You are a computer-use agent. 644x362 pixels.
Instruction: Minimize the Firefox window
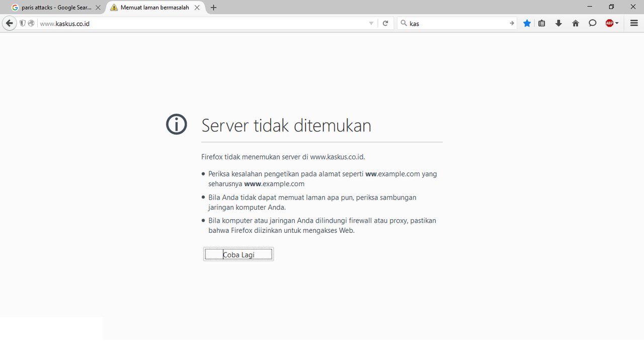tap(590, 7)
